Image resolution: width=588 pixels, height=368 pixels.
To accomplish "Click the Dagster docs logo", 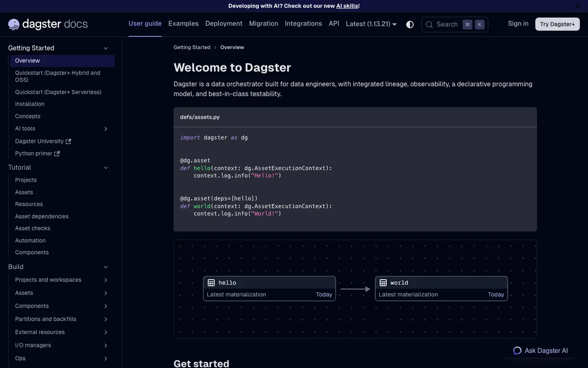I will (x=48, y=24).
